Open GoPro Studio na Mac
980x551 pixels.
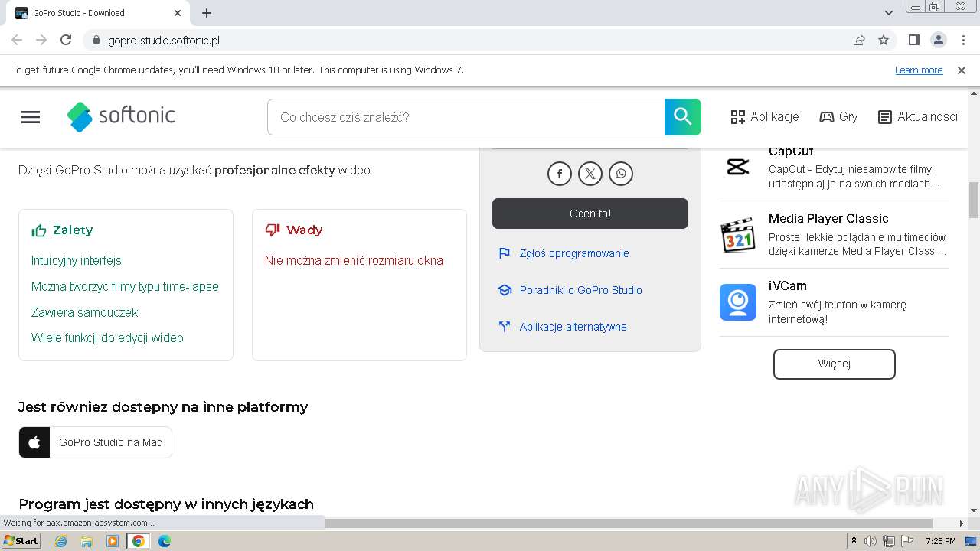point(96,442)
